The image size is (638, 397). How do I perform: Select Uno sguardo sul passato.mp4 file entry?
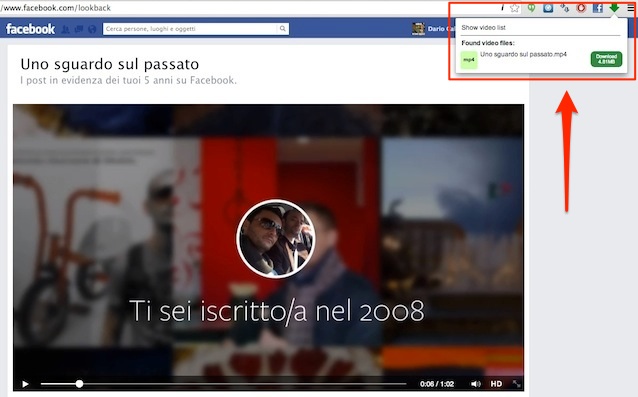tap(523, 55)
